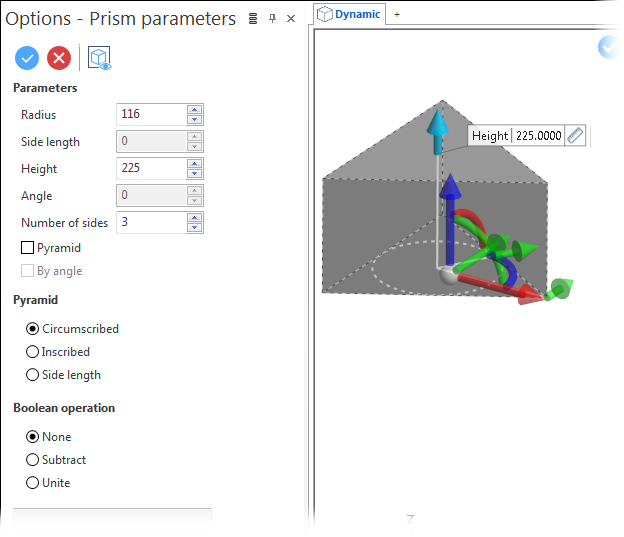Close the Prism parameters panel
The height and width of the screenshot is (537, 624).
click(x=291, y=19)
